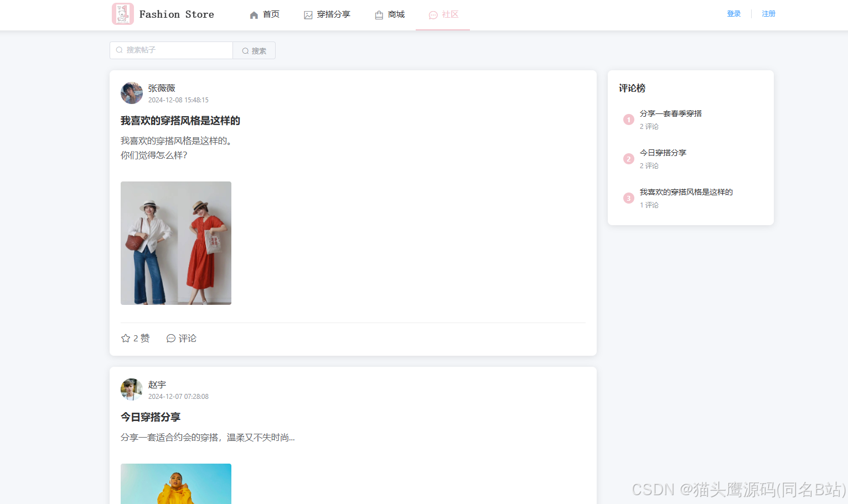The height and width of the screenshot is (504, 848).
Task: Click rank badge 1 in 评论榜
Action: click(x=629, y=119)
